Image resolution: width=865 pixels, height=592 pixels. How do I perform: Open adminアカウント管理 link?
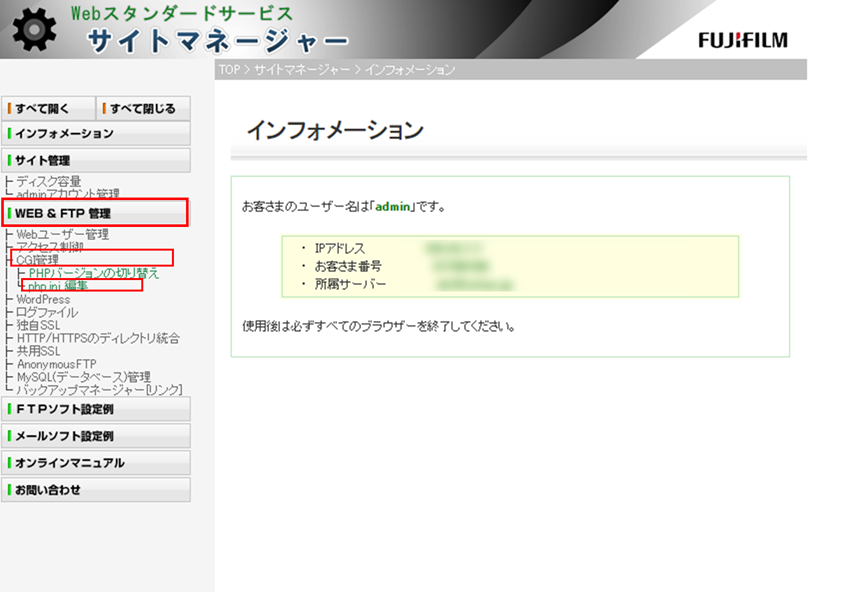tap(68, 194)
